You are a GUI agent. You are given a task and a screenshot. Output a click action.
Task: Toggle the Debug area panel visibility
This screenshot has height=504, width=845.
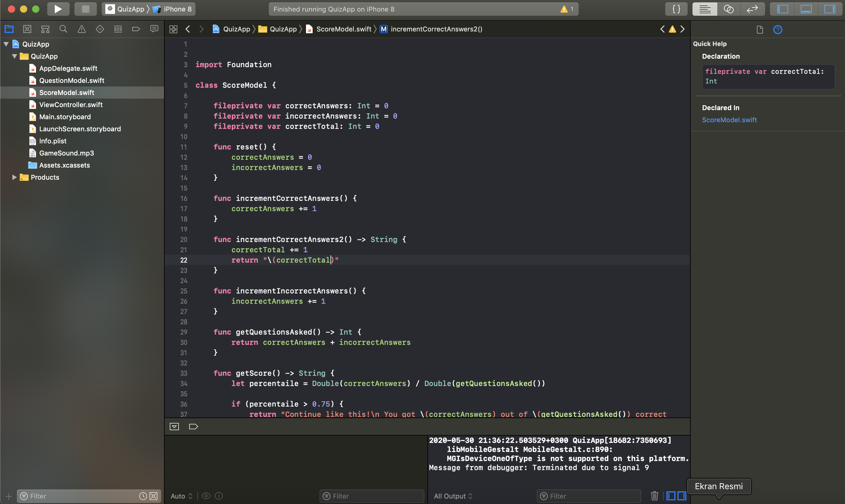click(806, 9)
